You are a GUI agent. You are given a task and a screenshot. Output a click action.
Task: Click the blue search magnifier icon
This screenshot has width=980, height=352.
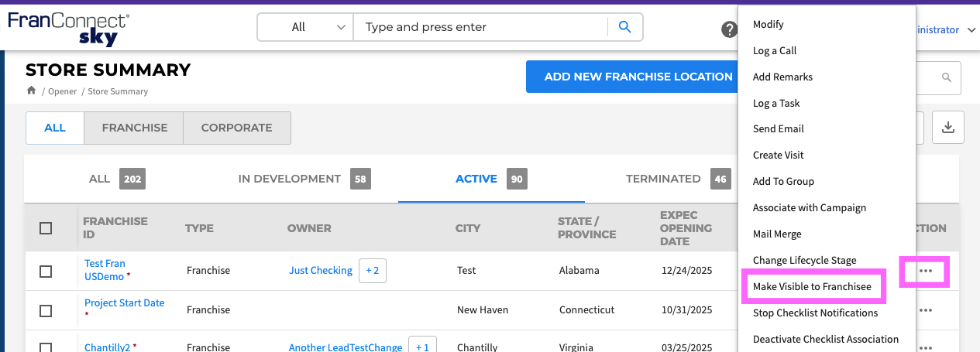tap(625, 27)
